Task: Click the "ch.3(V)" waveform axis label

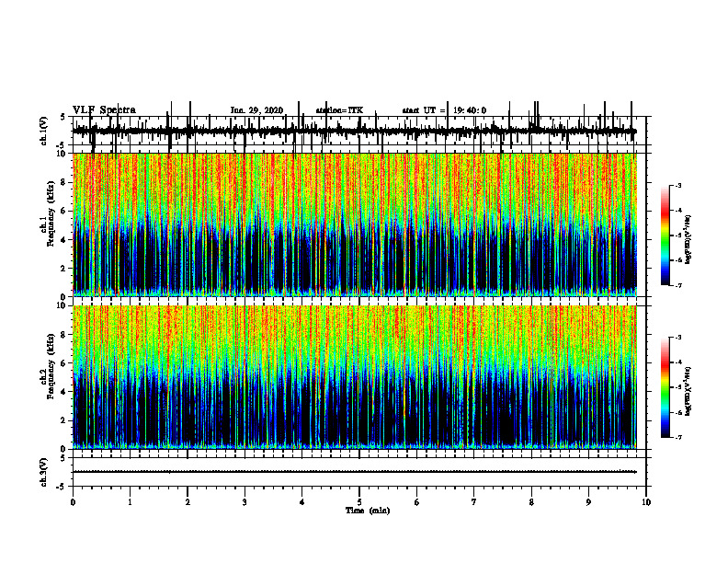Action: (x=43, y=472)
